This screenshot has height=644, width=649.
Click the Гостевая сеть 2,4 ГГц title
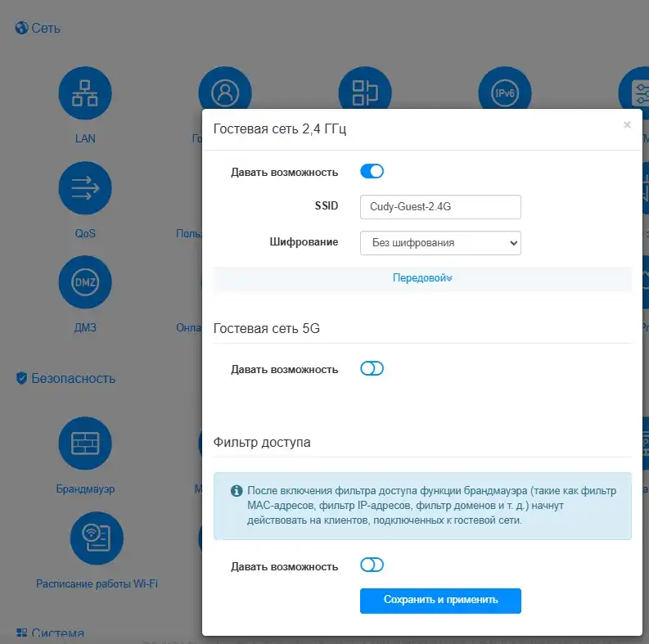(280, 128)
